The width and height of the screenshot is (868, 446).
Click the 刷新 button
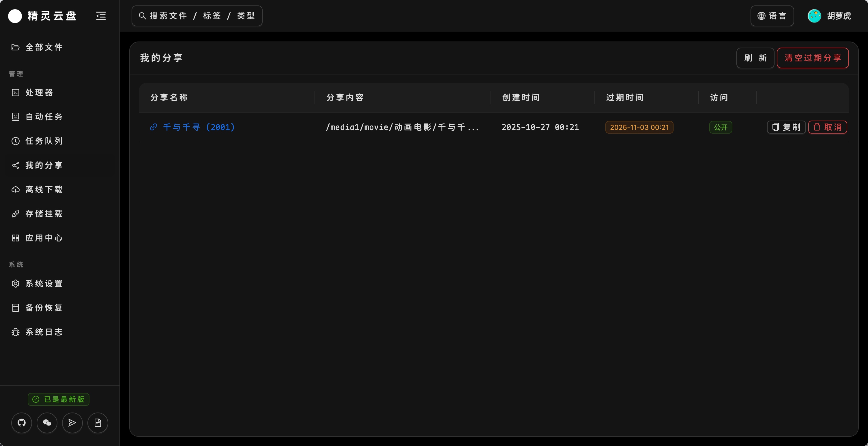[755, 58]
